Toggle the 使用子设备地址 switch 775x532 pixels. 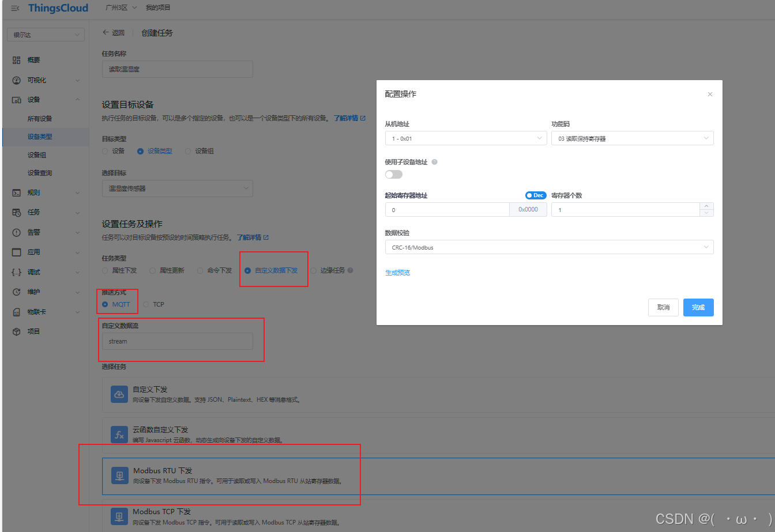tap(394, 174)
